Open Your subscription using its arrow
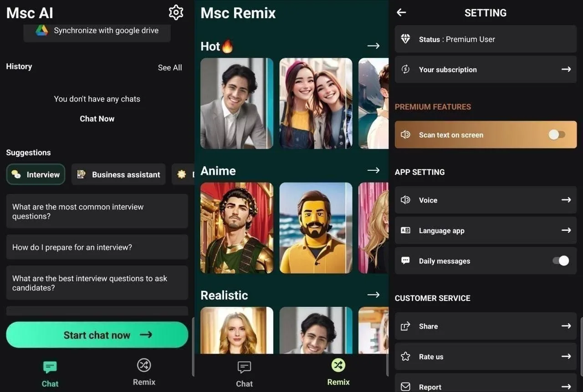This screenshot has width=583, height=392. tap(566, 69)
